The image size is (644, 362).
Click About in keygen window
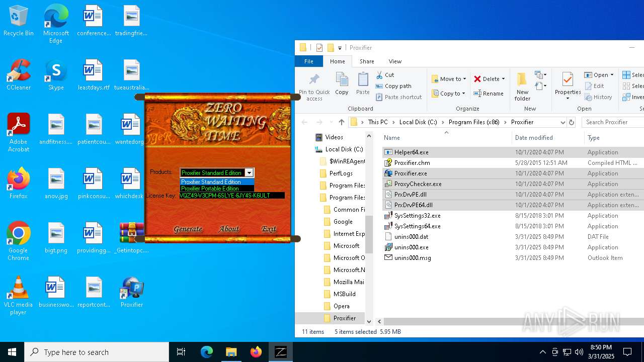[229, 229]
